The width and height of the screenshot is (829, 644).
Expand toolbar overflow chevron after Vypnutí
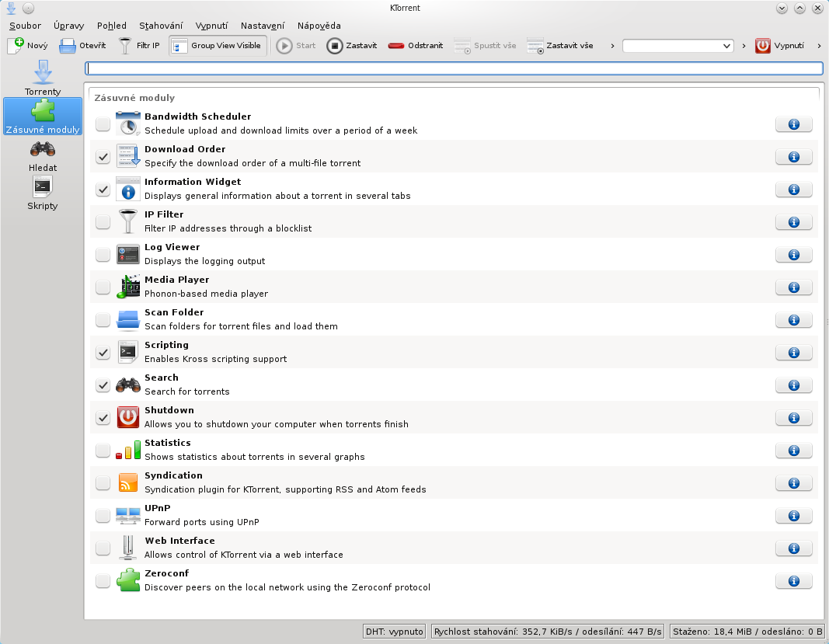point(820,46)
